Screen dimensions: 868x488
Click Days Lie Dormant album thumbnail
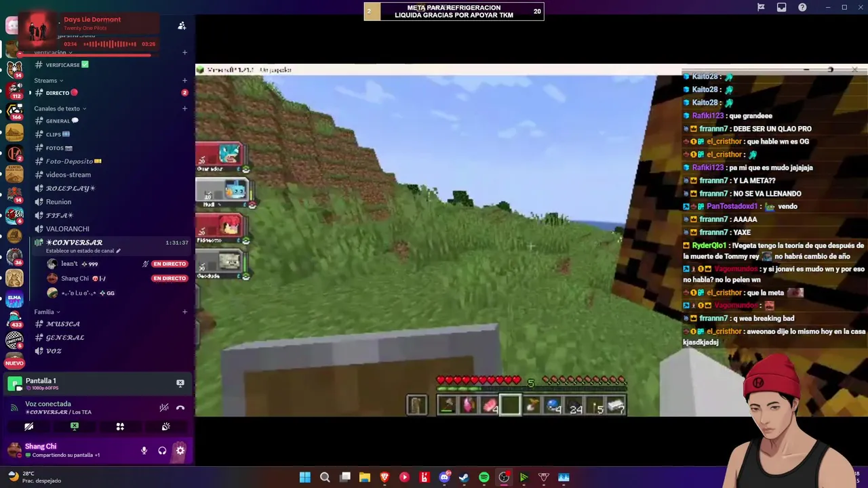tap(39, 30)
